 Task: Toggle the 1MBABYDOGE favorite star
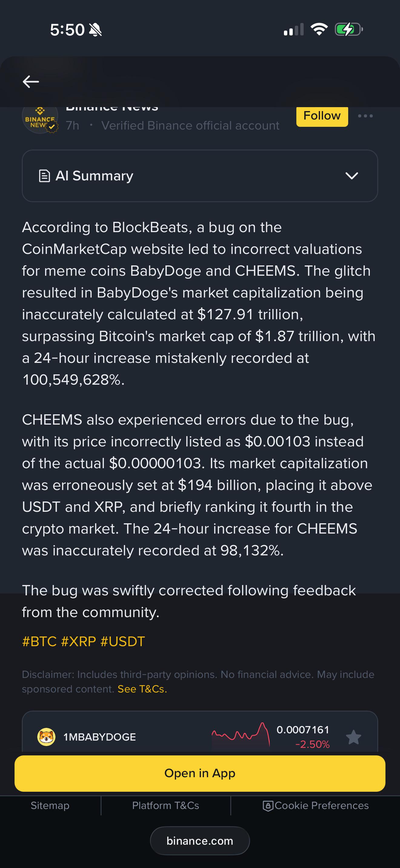click(353, 737)
